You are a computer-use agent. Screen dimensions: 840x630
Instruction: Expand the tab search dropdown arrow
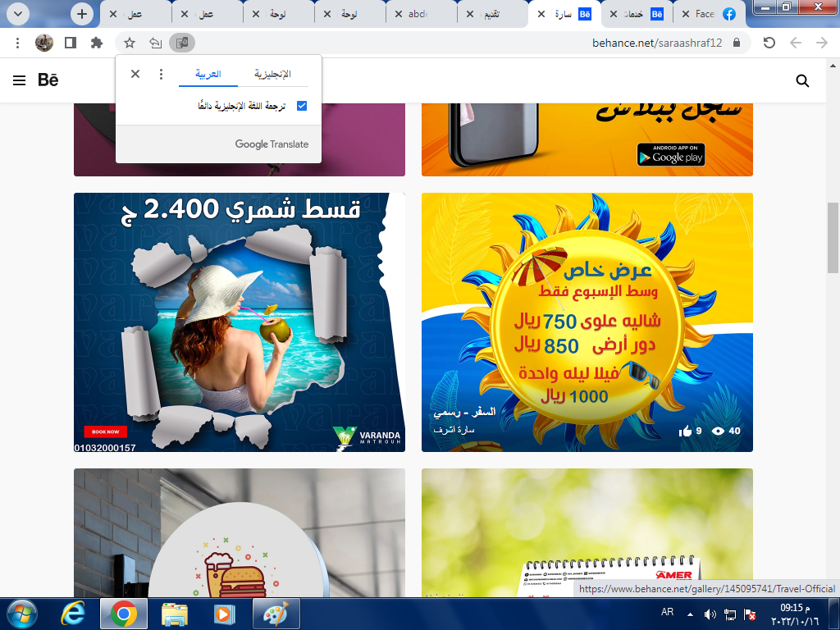click(18, 14)
